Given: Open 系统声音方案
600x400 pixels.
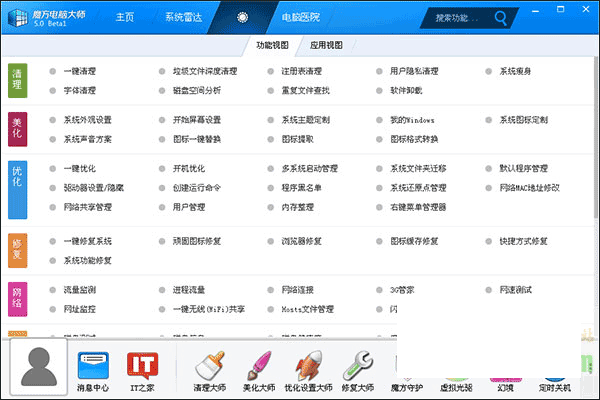Looking at the screenshot, I should click(x=88, y=139).
